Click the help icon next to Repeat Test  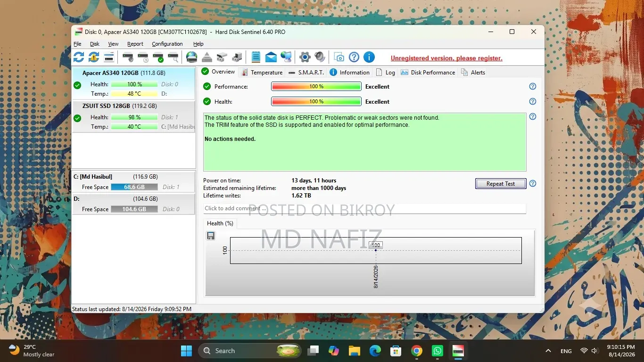(533, 183)
